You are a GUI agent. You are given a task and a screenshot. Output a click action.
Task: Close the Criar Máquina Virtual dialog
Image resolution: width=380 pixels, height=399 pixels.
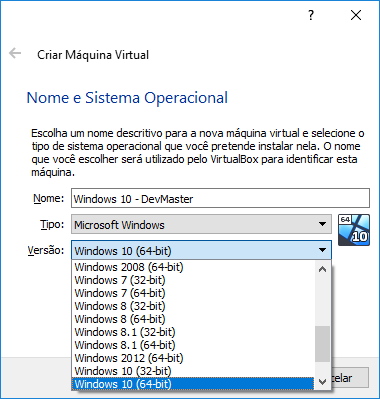point(356,15)
